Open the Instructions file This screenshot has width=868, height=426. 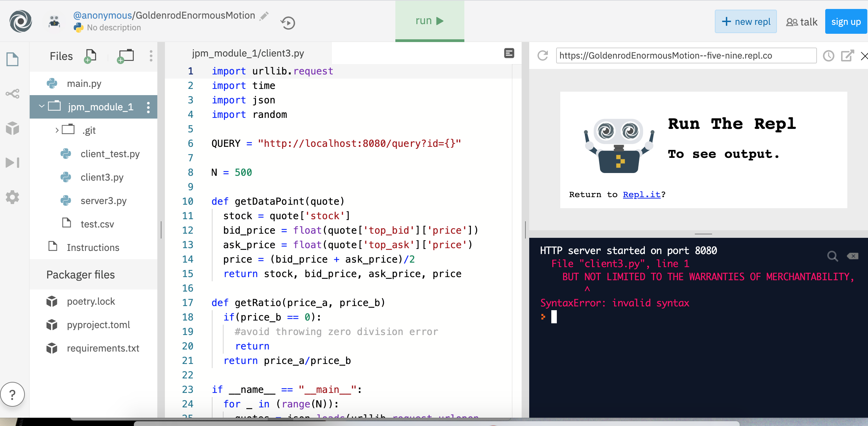click(93, 247)
